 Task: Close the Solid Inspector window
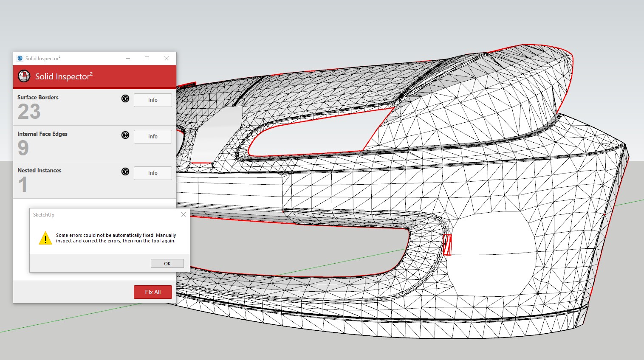pyautogui.click(x=167, y=58)
